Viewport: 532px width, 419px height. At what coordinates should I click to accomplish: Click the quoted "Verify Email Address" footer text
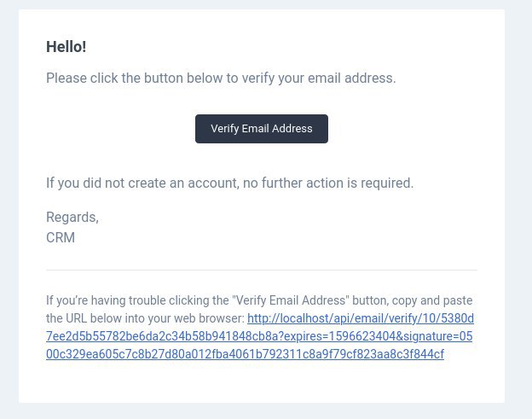click(291, 301)
